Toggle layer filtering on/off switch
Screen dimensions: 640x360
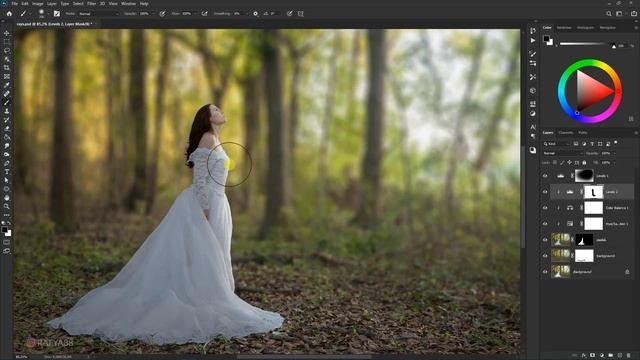click(616, 143)
